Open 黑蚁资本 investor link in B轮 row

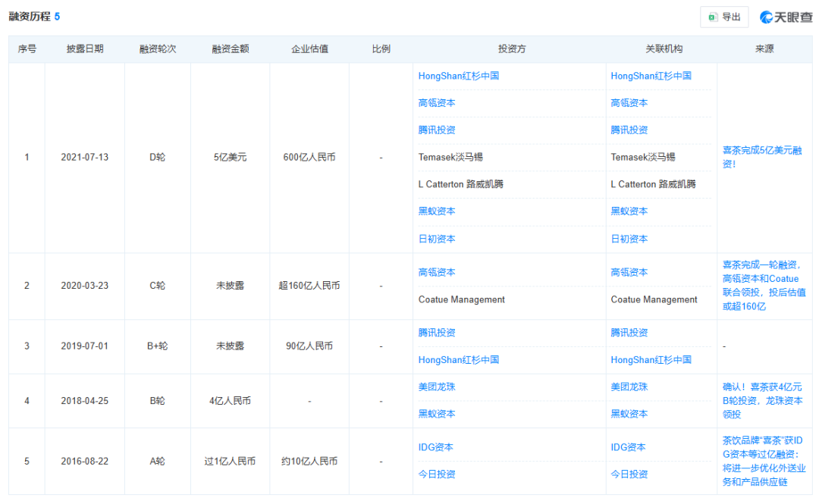pos(437,414)
